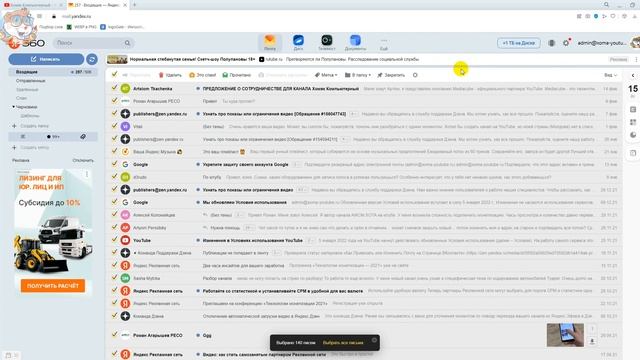Open the Документы (Documents) service icon
Viewport: 640px width, 360px height.
[x=355, y=42]
